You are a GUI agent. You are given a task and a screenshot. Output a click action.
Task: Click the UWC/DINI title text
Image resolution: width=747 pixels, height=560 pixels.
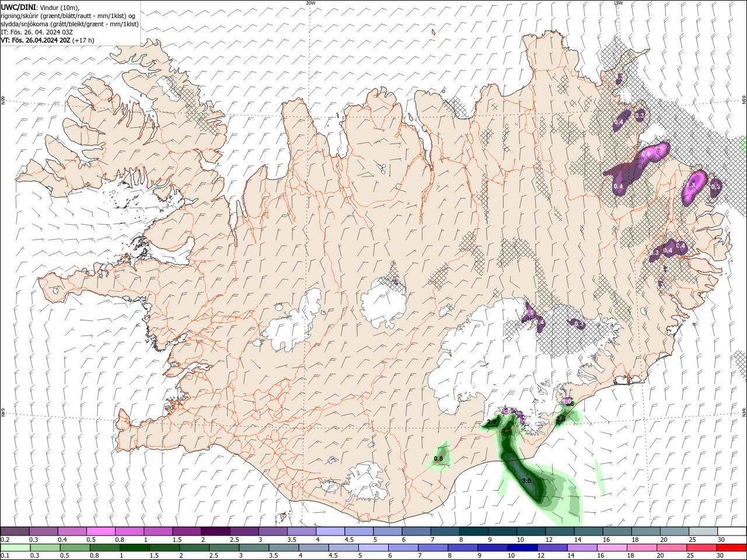18,6
